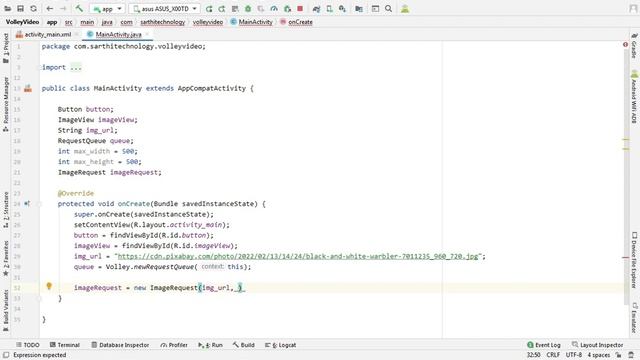Stop the running app with red square
Viewport: 640px width, 360px height.
[x=300, y=9]
